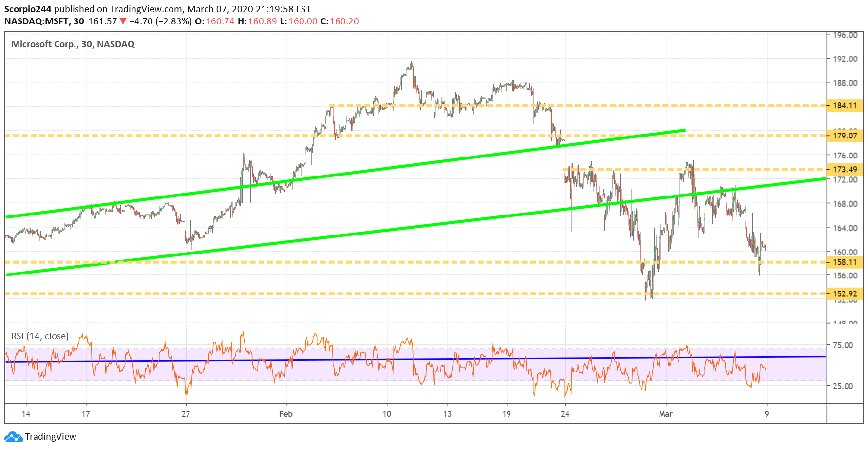Select the 152.92 price level label

point(845,293)
